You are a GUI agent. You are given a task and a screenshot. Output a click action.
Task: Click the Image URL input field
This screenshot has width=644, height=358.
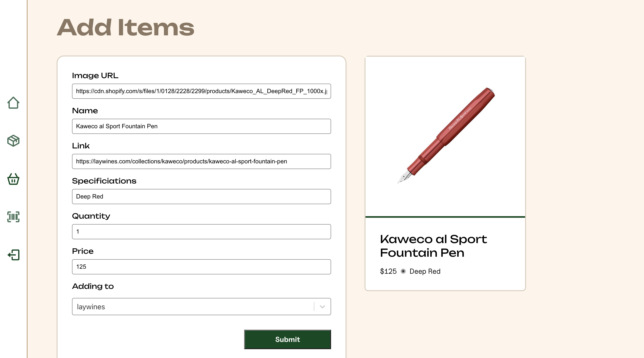(x=201, y=91)
